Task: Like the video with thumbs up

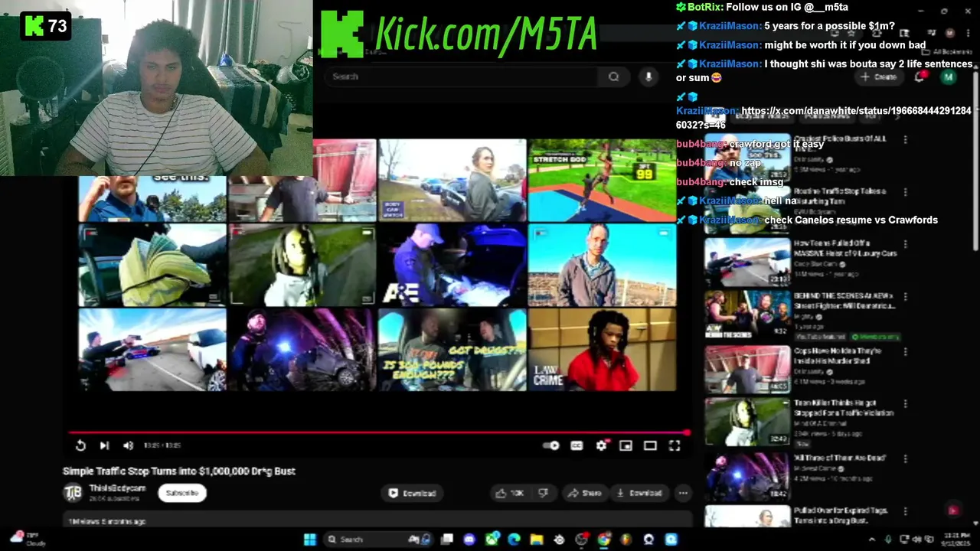Action: 510,494
